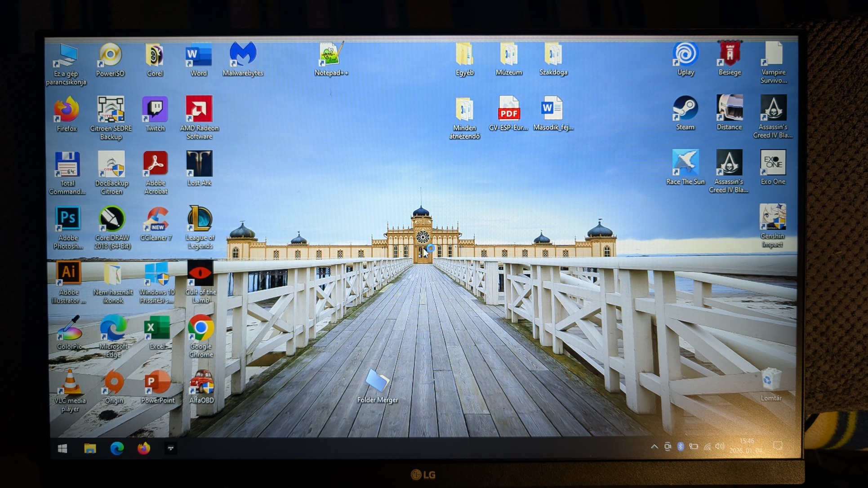Expand the hidden system tray icons chevron
Screen dimensions: 868x488
click(x=654, y=447)
